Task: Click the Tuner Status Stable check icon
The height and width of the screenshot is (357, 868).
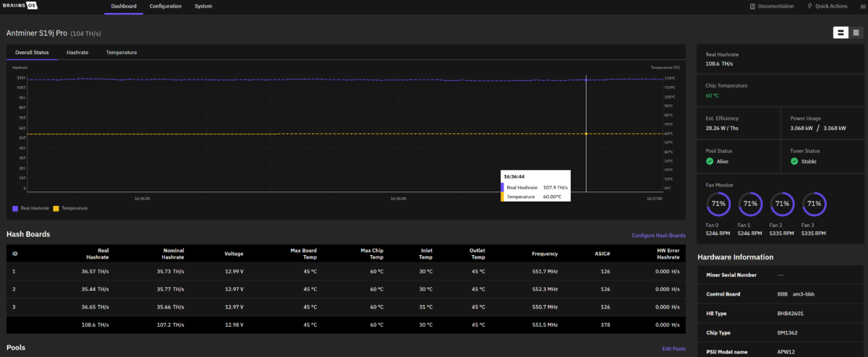Action: pyautogui.click(x=794, y=161)
